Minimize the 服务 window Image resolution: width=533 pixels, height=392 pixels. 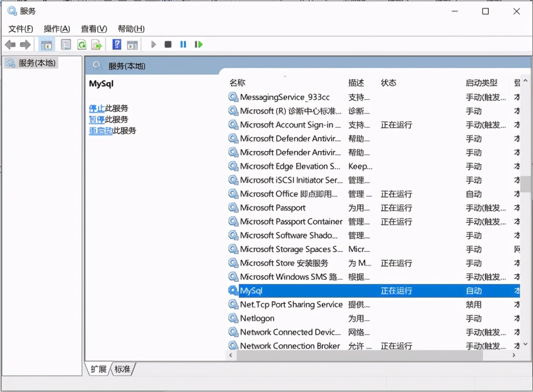[455, 11]
